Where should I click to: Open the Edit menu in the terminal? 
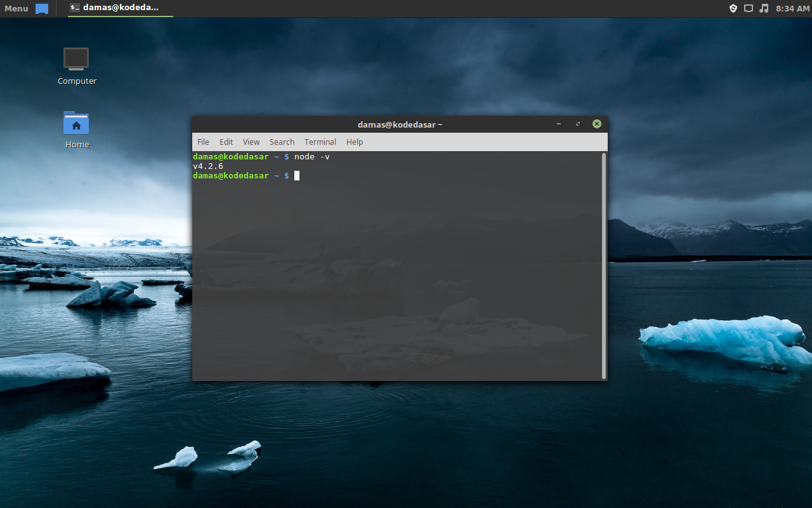(x=226, y=142)
